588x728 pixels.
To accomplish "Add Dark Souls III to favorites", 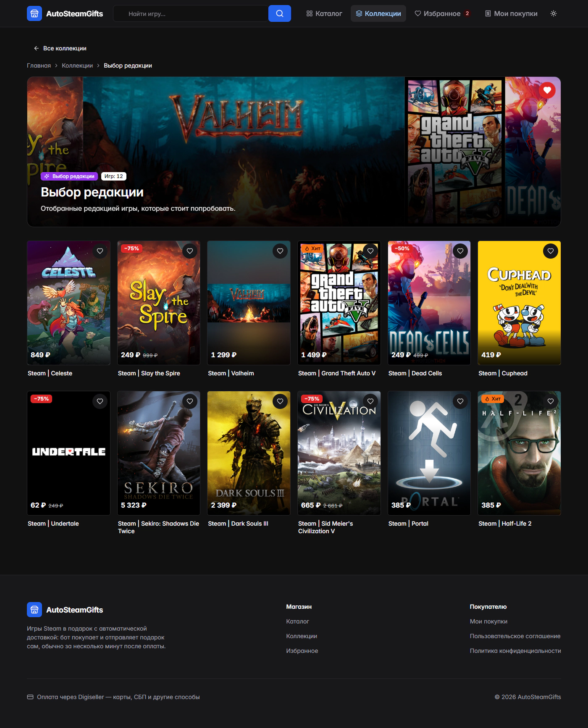I will 280,401.
